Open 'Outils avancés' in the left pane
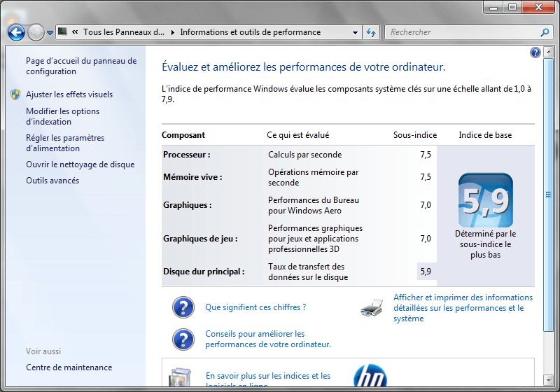The height and width of the screenshot is (392, 560). 52,181
